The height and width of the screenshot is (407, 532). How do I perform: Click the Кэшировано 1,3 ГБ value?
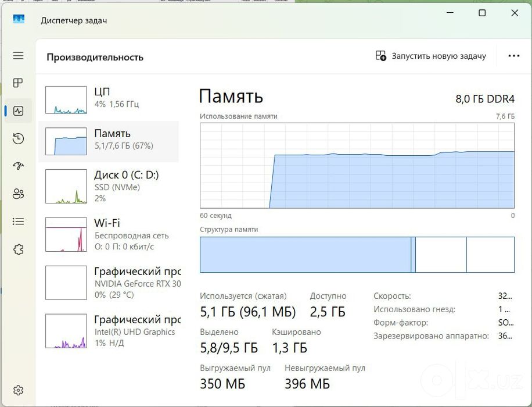click(290, 348)
